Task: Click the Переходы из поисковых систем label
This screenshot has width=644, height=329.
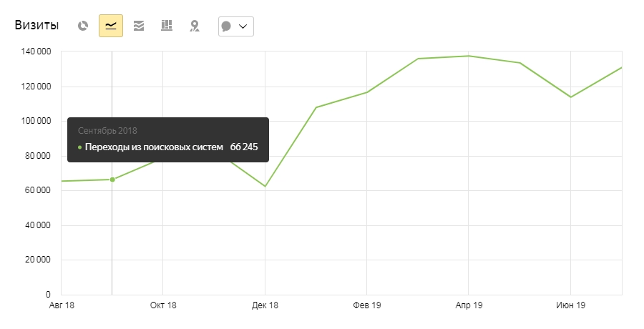Action: tap(154, 147)
